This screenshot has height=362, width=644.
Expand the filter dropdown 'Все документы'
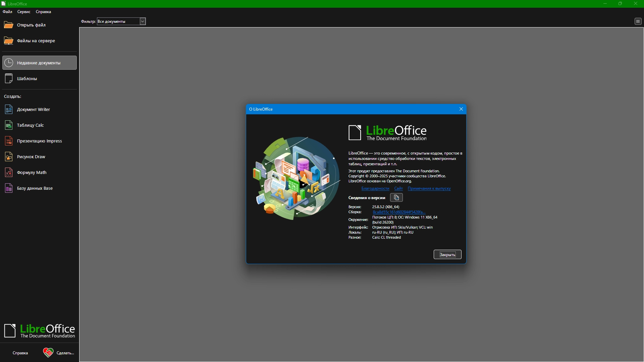point(143,21)
